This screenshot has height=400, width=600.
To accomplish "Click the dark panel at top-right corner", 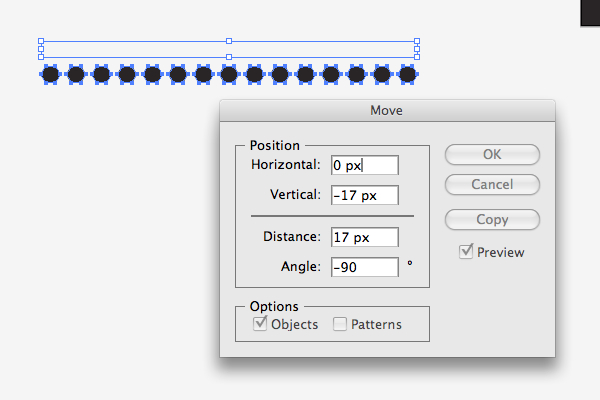I will coord(590,13).
